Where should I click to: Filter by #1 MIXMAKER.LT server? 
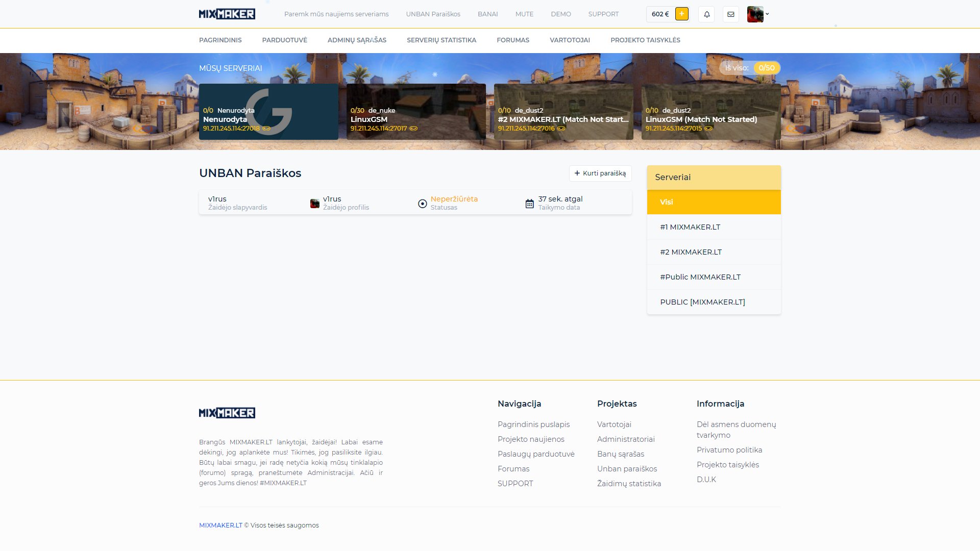click(714, 227)
